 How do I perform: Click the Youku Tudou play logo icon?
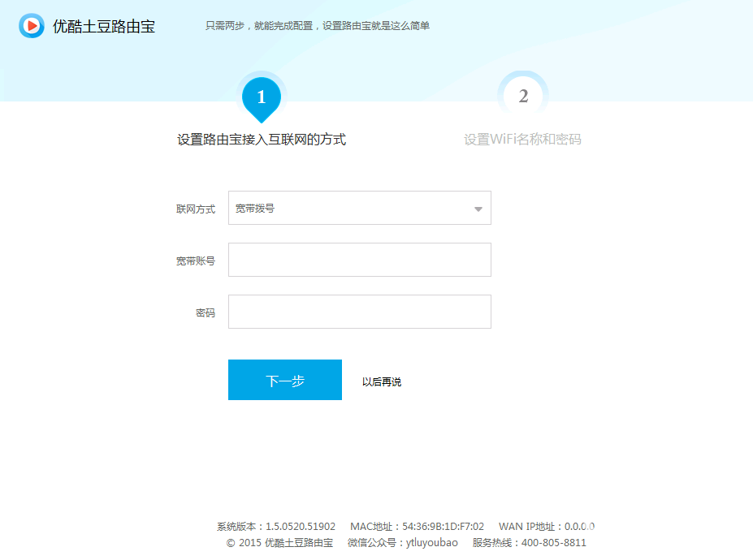tap(32, 26)
